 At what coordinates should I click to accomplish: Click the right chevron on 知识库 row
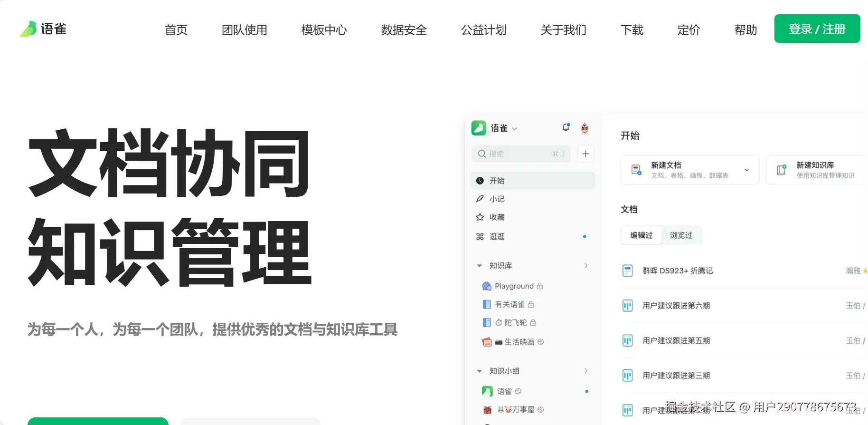[586, 266]
